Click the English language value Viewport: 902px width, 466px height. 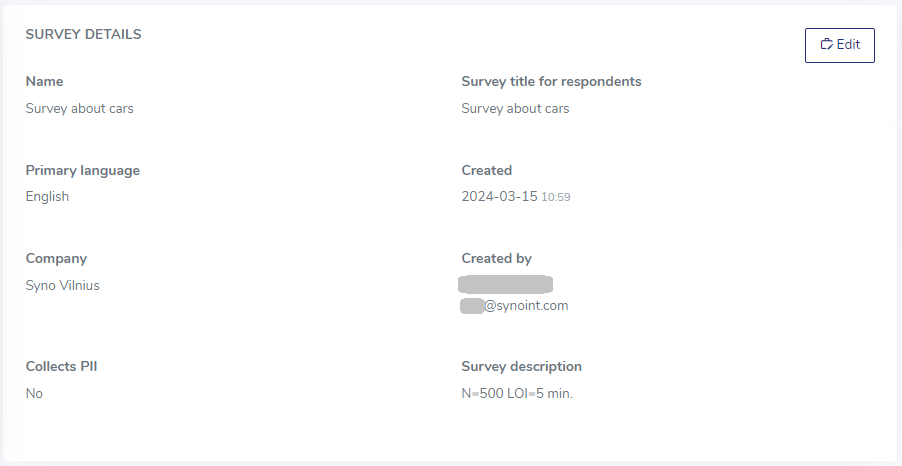(47, 197)
